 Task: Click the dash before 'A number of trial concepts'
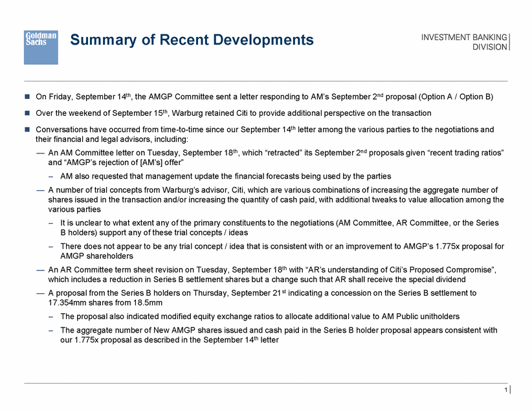pyautogui.click(x=40, y=190)
